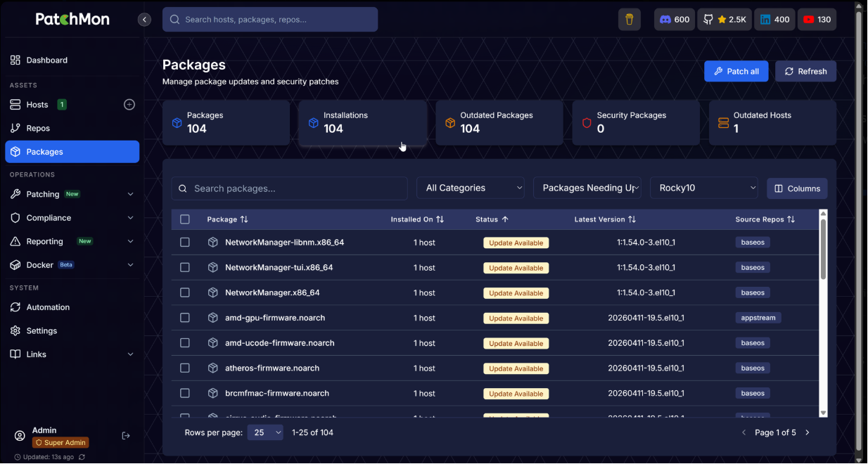Check the amd-ucode-firmware.noarch row checkbox
The height and width of the screenshot is (464, 868).
click(x=185, y=343)
